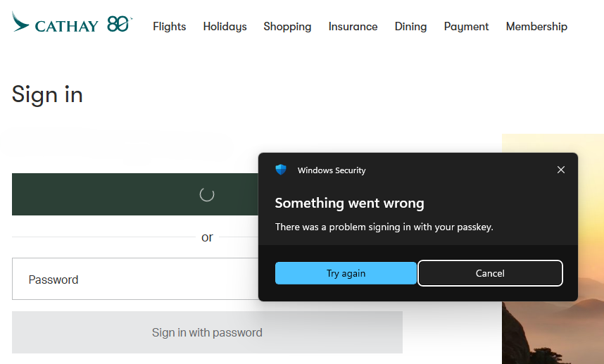
Task: Click the 80th anniversary logo
Action: point(119,25)
